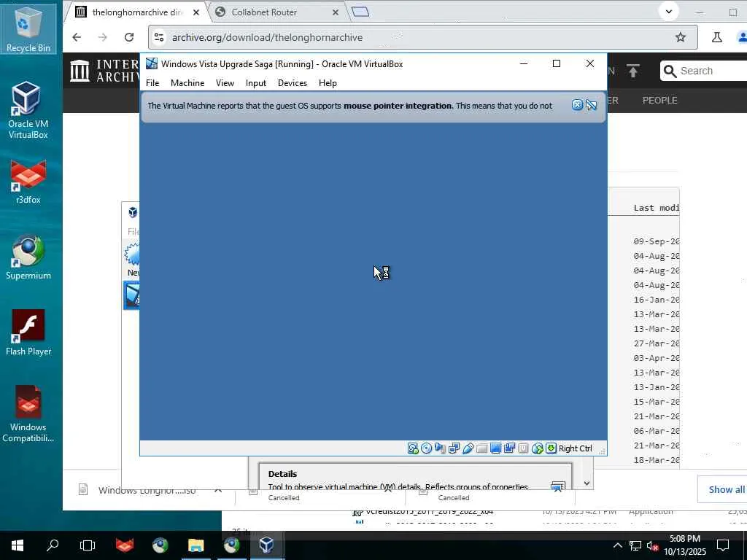Click the 16-Jan date entry in listing

pyautogui.click(x=656, y=300)
